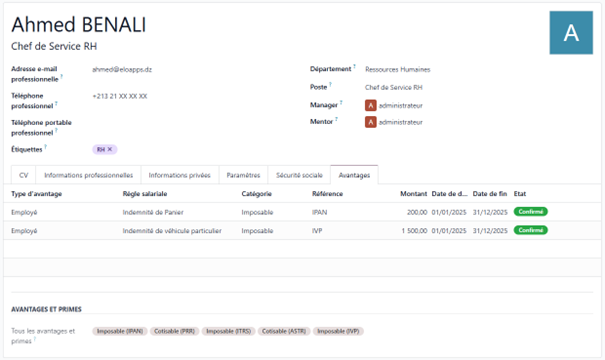This screenshot has height=360, width=605.
Task: Remove the RH tag with its X icon
Action: click(x=110, y=149)
